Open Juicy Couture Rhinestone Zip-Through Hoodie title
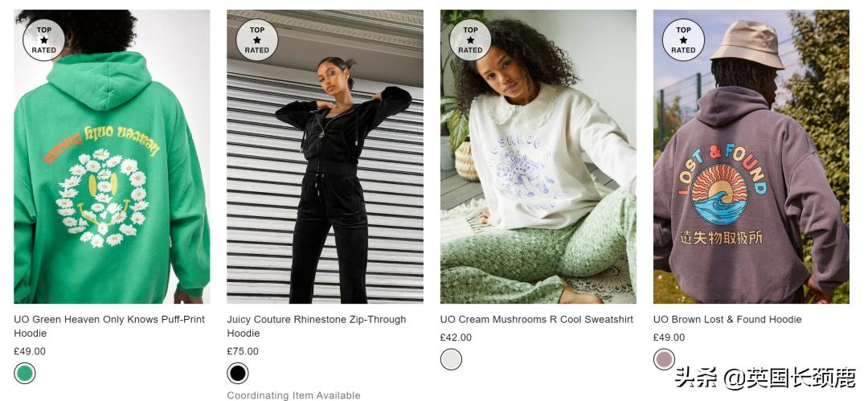This screenshot has width=868, height=401. (317, 326)
